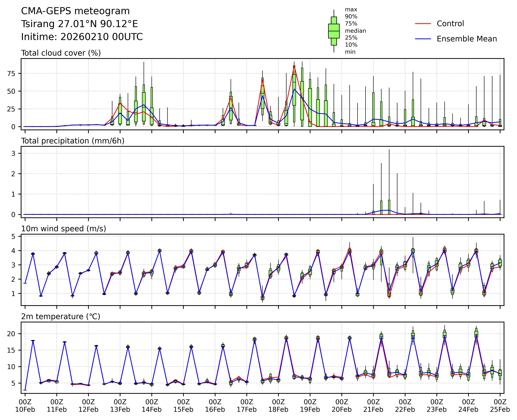Screen dimensions: 517x420
Task: Click the 'Total cloud cover (%)' panel title
Action: [61, 53]
